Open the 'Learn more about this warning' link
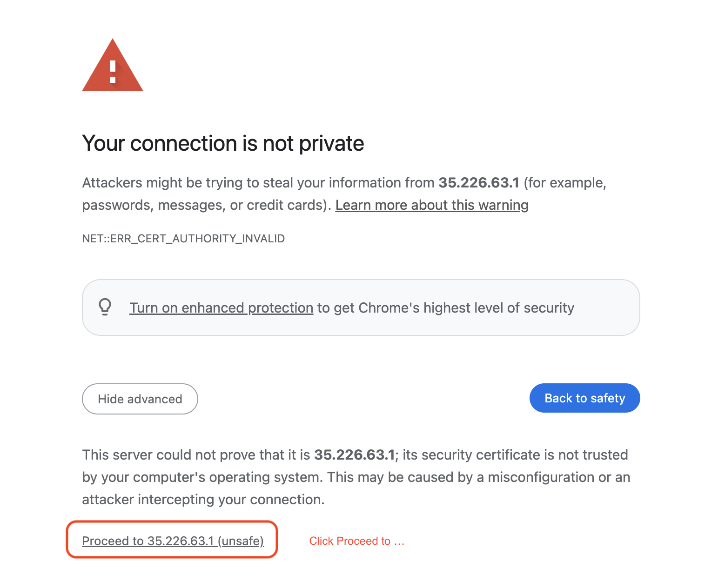 click(431, 205)
